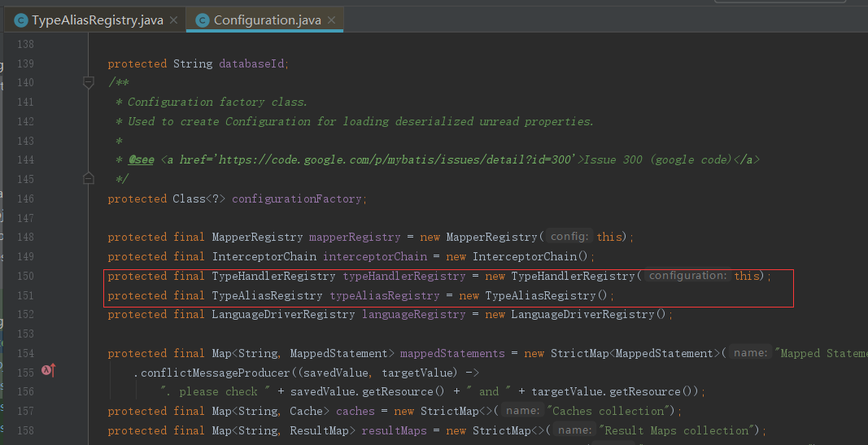868x445 pixels.
Task: Click the class icon on Configuration.java tab
Action: [203, 20]
